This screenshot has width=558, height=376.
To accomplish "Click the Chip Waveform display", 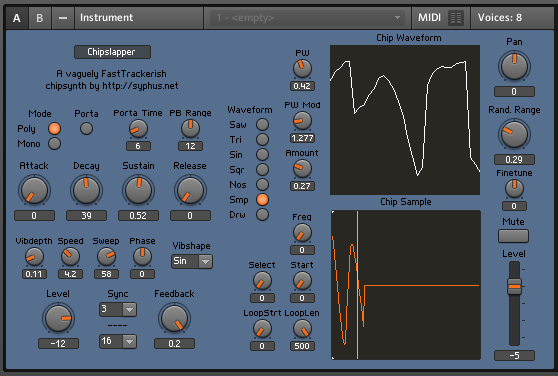I will 405,120.
